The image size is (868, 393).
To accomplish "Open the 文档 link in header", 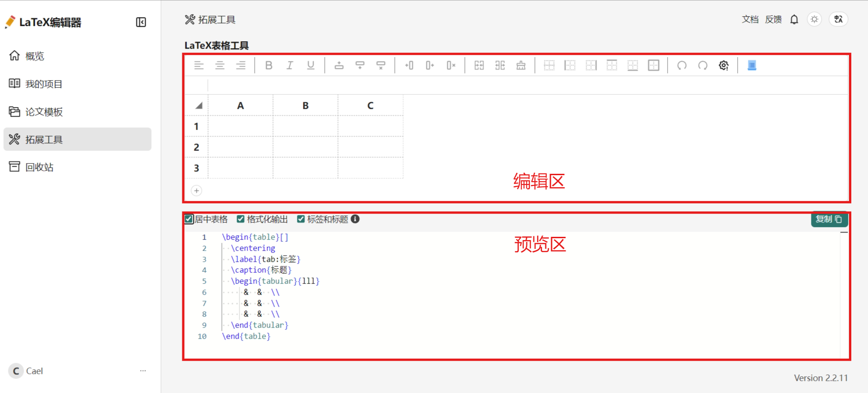I will 750,19.
